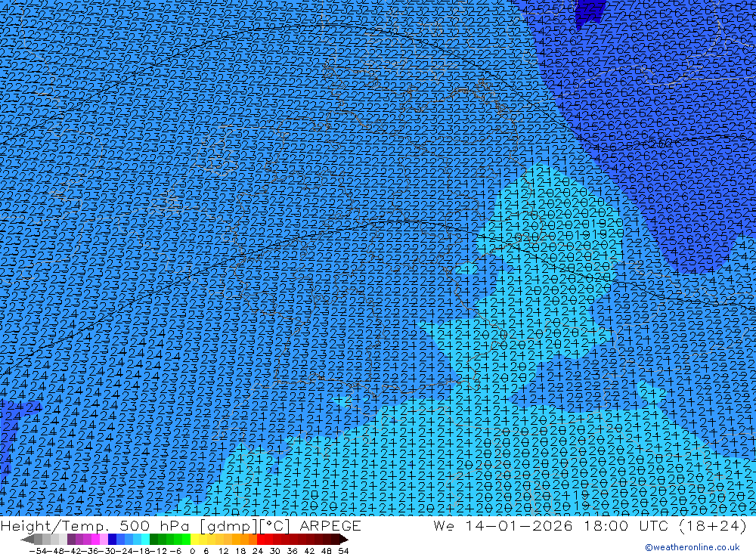Click the legend's right dark-maroon arrow end
The height and width of the screenshot is (554, 756).
click(343, 540)
